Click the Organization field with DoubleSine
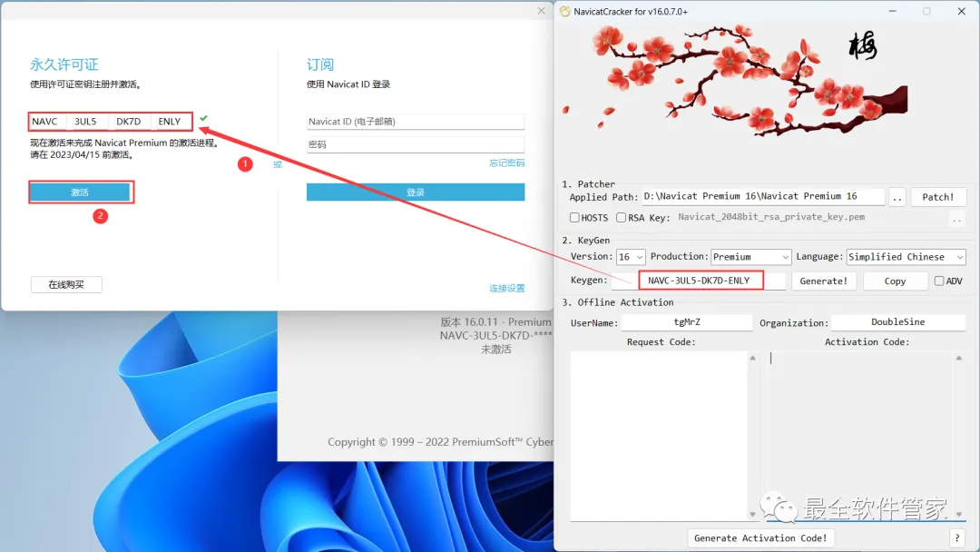This screenshot has width=980, height=552. click(898, 322)
